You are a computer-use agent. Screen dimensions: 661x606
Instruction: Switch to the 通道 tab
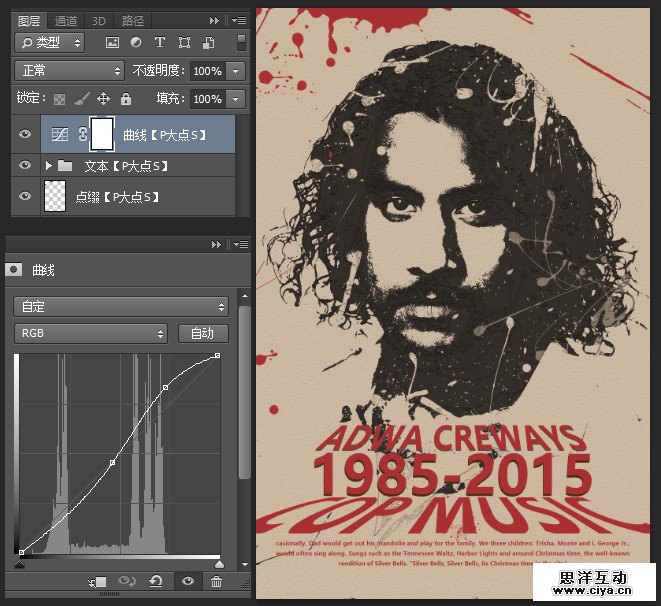coord(66,21)
